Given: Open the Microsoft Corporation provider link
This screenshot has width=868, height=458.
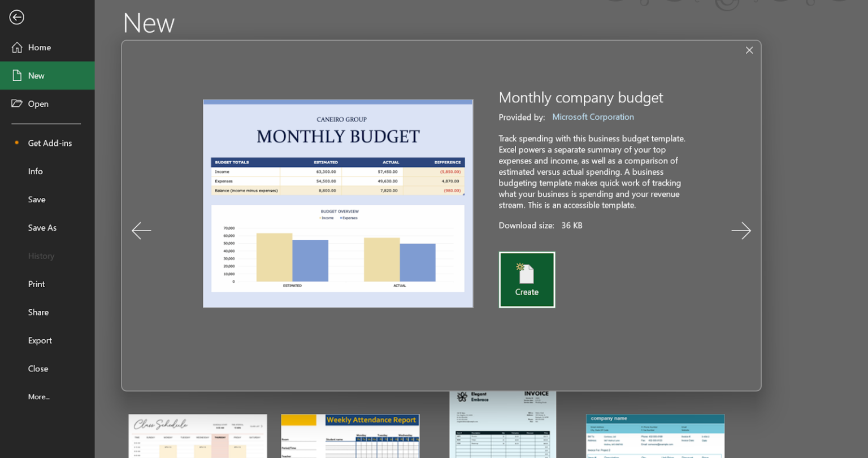Looking at the screenshot, I should 593,116.
